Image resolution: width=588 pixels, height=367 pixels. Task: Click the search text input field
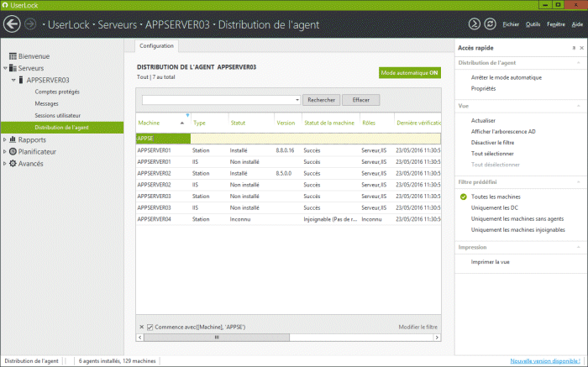point(218,100)
